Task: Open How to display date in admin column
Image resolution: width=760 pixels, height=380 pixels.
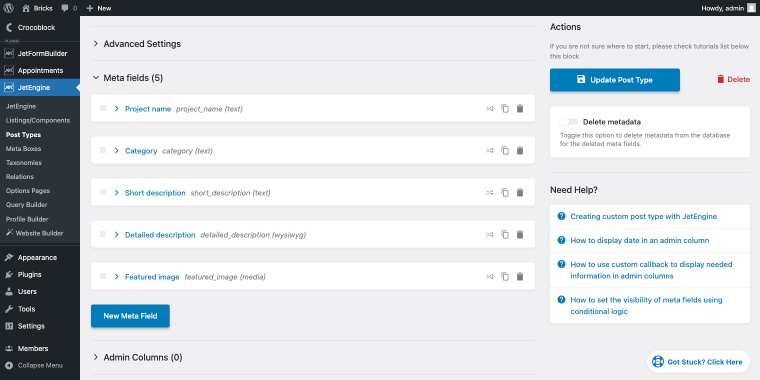Action: tap(640, 240)
